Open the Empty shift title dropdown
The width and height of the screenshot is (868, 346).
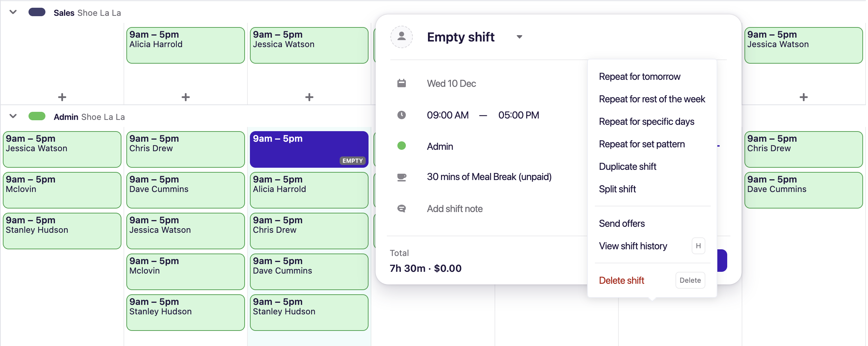tap(520, 37)
